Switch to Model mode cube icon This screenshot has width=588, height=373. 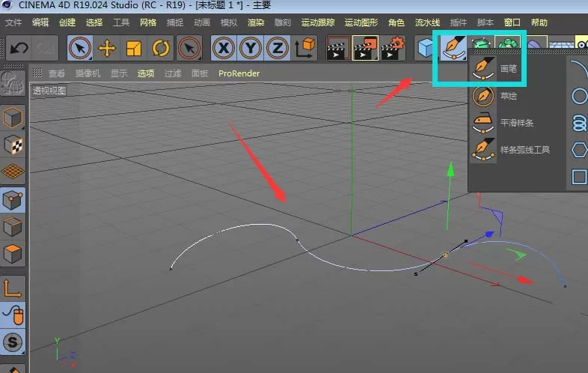point(13,118)
